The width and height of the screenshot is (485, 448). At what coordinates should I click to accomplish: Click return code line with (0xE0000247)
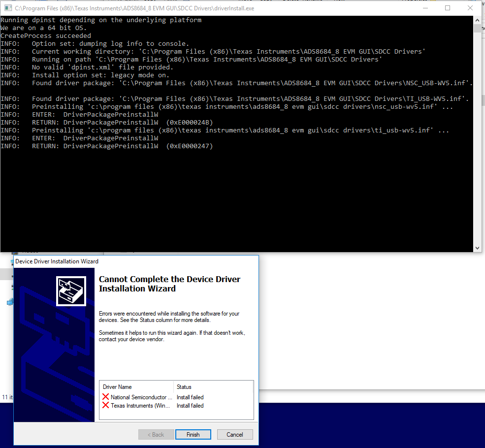(107, 146)
